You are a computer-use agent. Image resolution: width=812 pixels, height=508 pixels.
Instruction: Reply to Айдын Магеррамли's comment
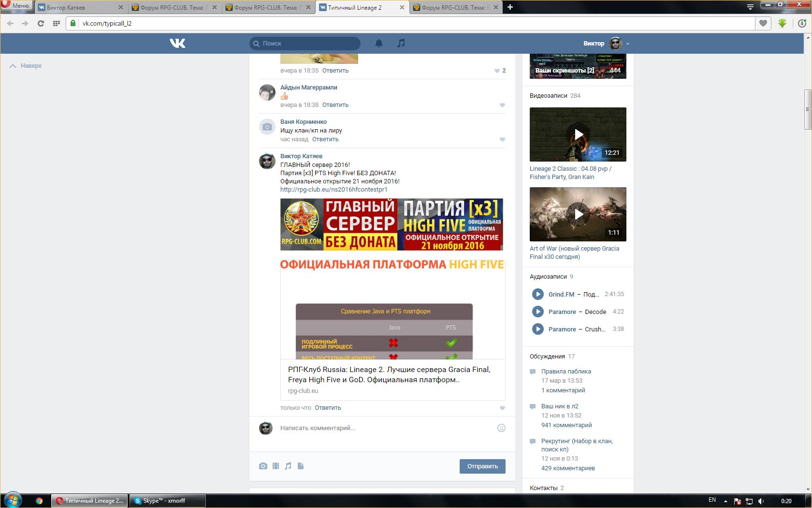click(x=335, y=105)
